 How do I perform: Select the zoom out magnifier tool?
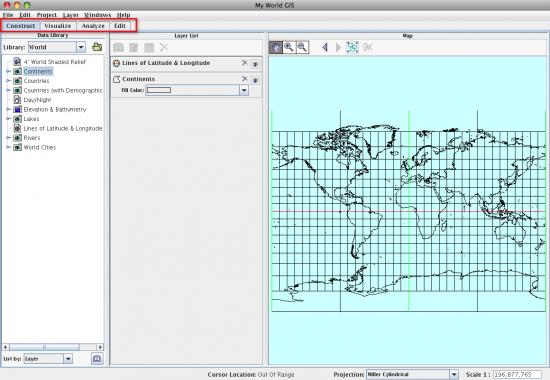[302, 47]
